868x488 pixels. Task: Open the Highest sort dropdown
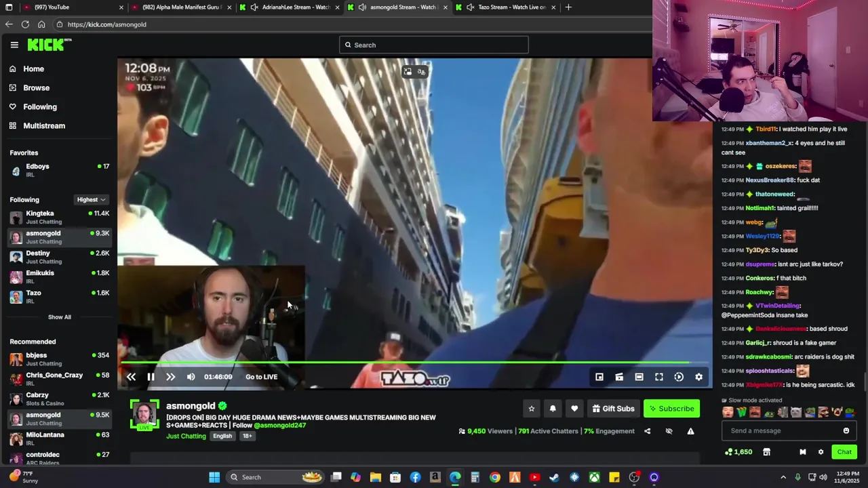pos(91,199)
